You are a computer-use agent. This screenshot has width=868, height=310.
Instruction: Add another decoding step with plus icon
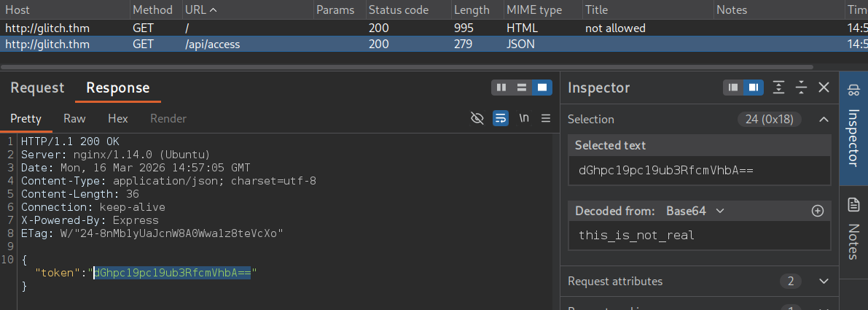(x=818, y=211)
